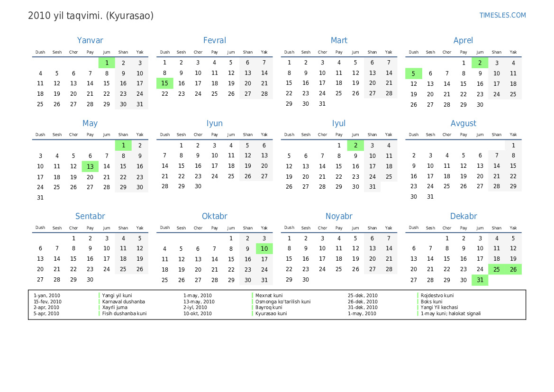Screen dimensions: 554x392
Task: Select the Avgust month heading
Action: tap(463, 123)
